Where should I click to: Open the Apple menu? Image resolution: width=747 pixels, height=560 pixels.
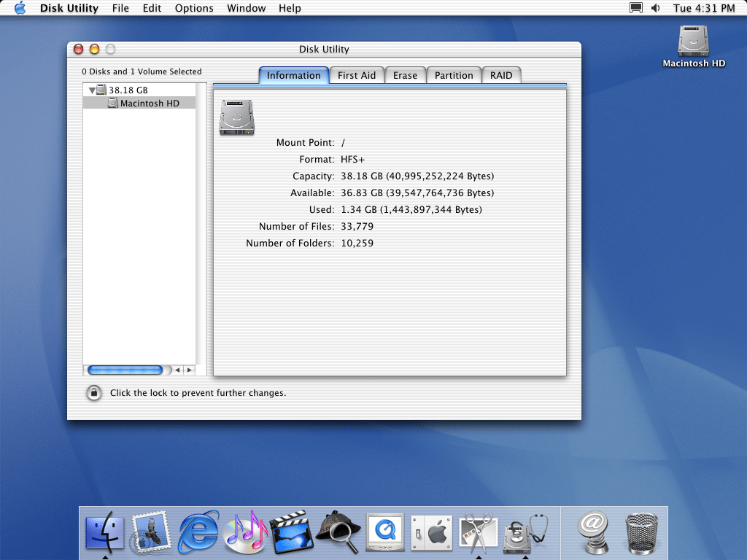point(20,8)
